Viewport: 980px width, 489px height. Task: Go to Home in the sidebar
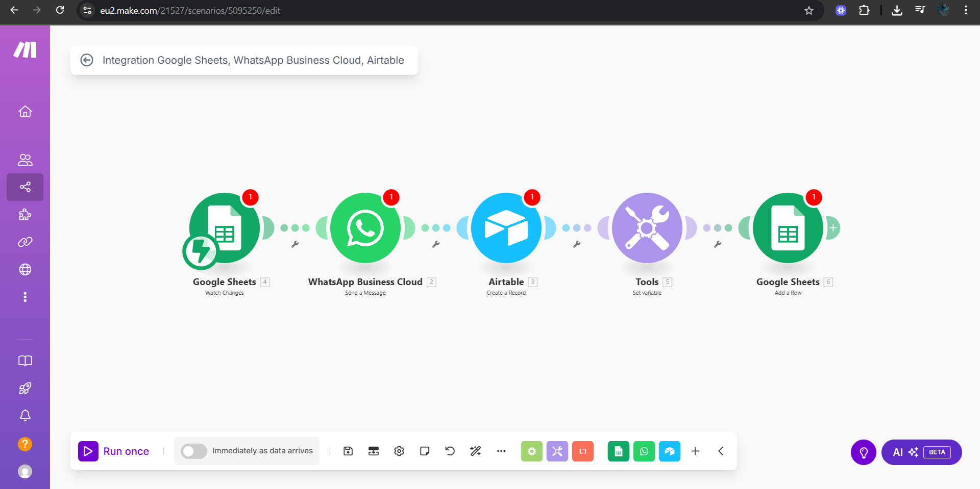click(x=25, y=112)
